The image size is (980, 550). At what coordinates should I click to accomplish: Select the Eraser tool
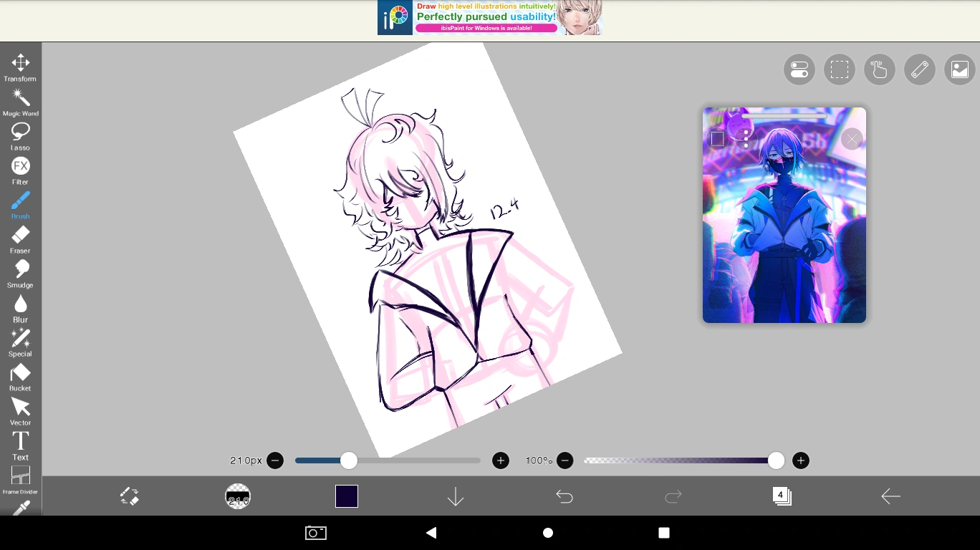(x=20, y=235)
